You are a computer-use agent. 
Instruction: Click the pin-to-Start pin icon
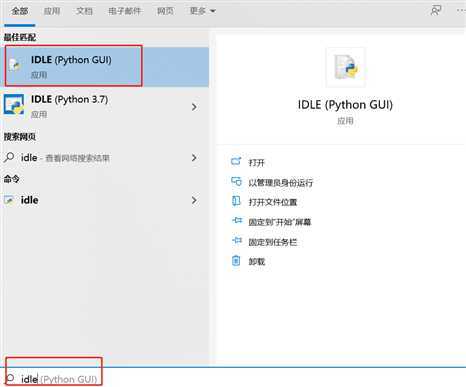[x=237, y=220]
